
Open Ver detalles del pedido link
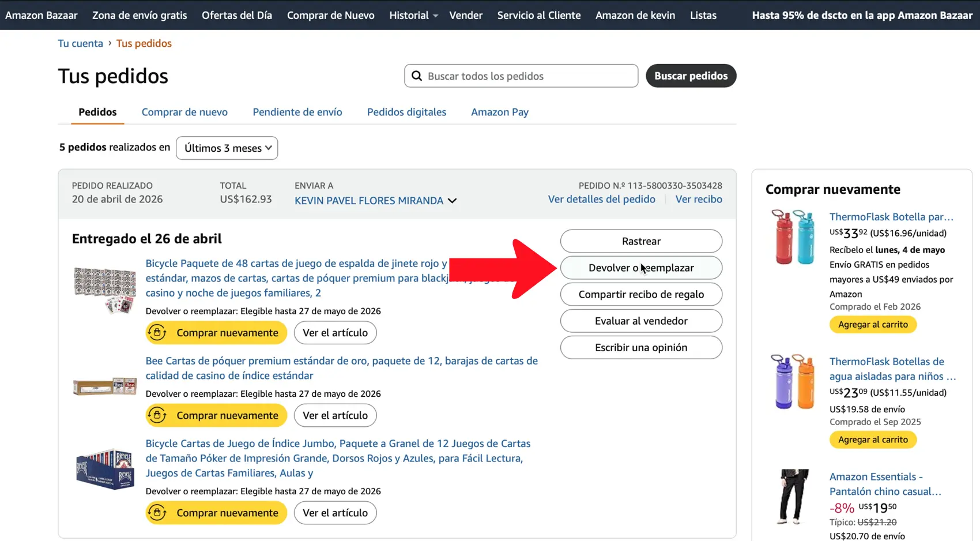pyautogui.click(x=602, y=199)
